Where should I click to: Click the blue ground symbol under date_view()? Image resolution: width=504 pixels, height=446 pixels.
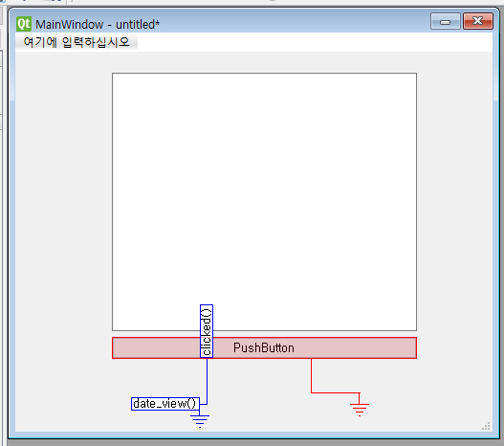[x=200, y=421]
